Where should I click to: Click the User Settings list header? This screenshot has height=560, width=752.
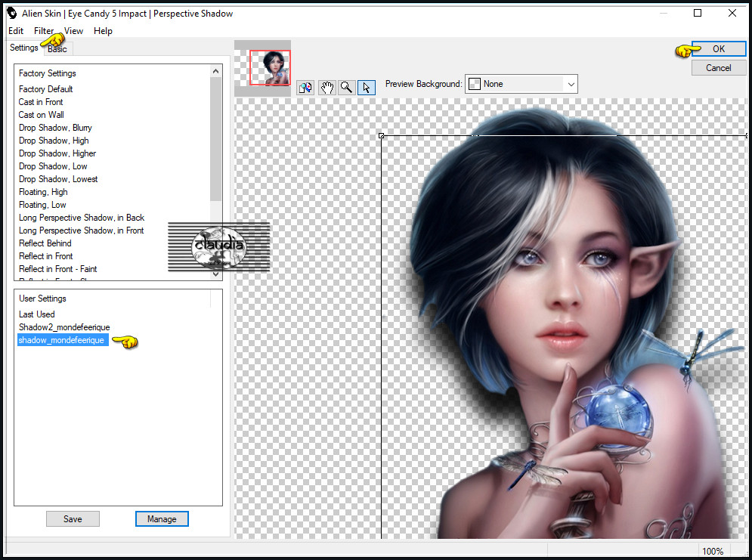point(42,299)
